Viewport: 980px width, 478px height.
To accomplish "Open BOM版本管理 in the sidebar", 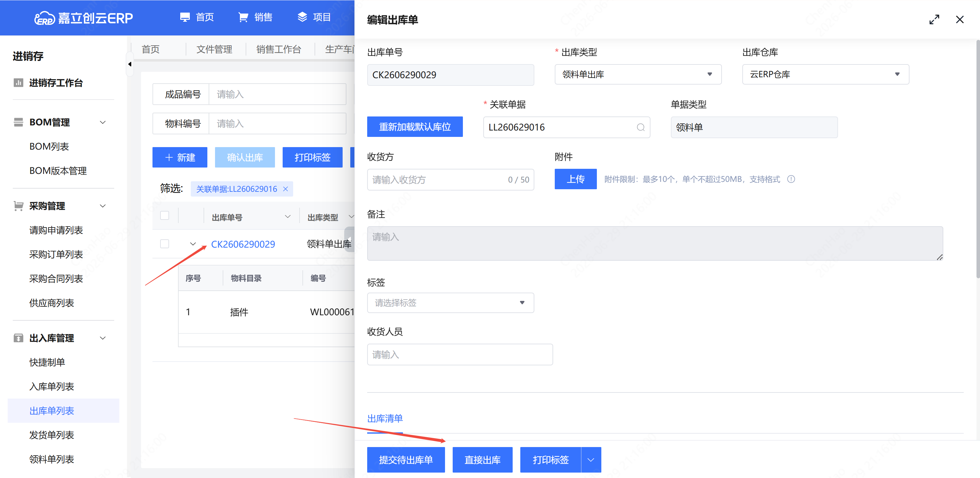I will coord(58,171).
